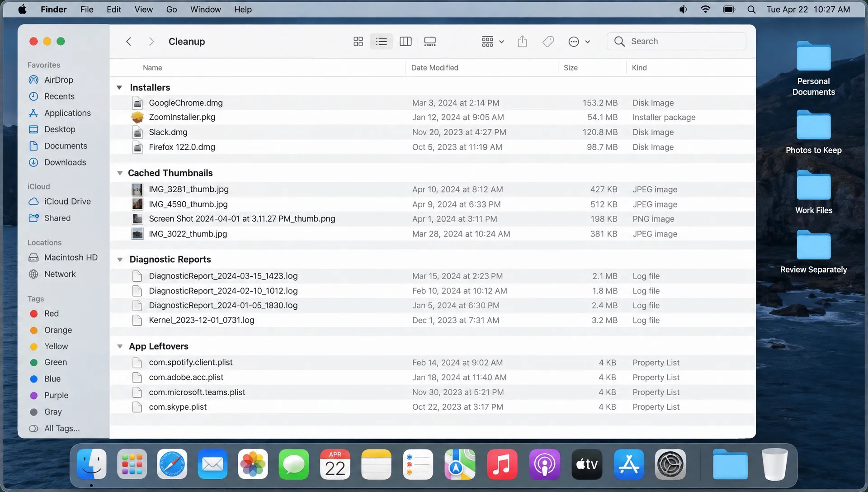The width and height of the screenshot is (868, 492).
Task: Open System Settings from the Dock
Action: 670,464
